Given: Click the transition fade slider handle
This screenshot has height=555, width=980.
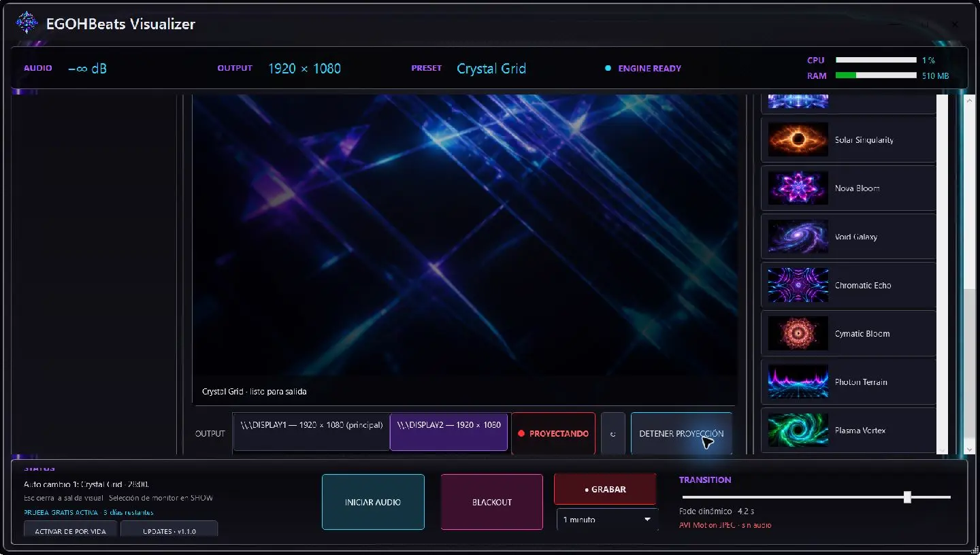Looking at the screenshot, I should tap(907, 497).
